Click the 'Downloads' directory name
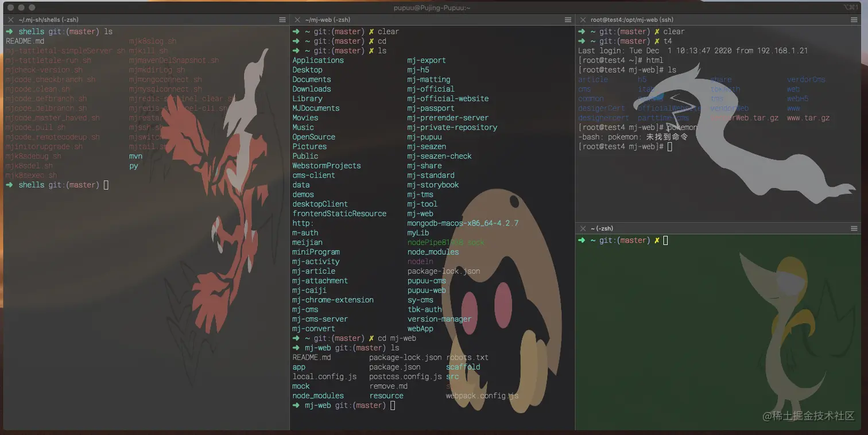 point(312,89)
